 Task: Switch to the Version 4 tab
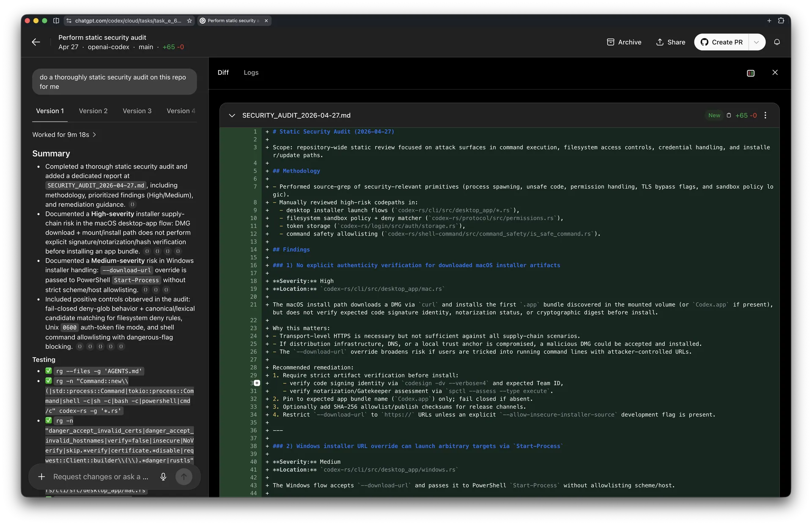[181, 111]
